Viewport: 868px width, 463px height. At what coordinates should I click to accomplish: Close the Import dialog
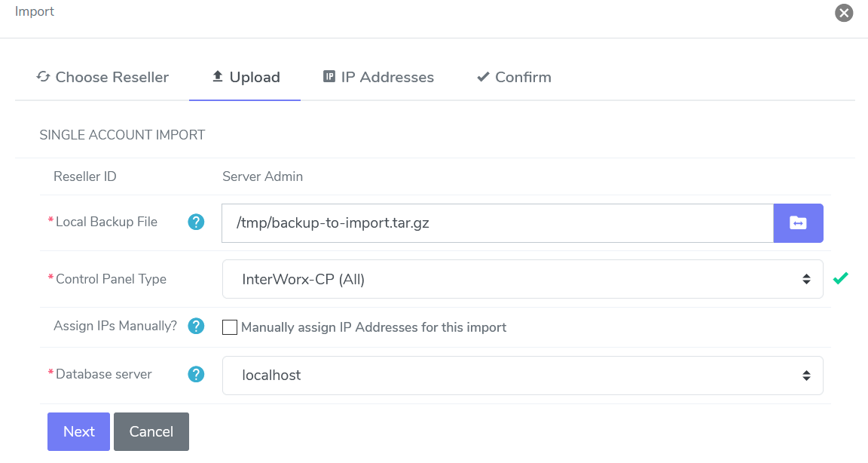tap(844, 13)
